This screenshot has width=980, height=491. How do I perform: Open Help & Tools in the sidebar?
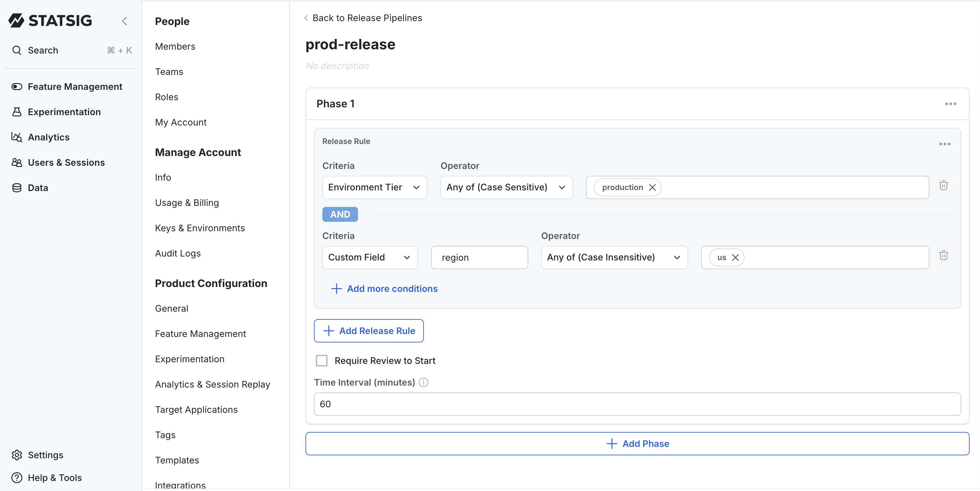17,478
